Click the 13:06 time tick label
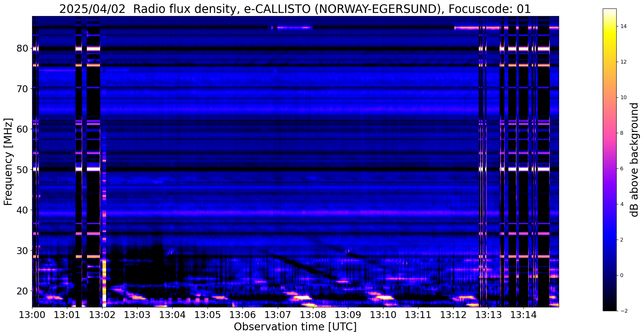This screenshot has width=644, height=336. (x=243, y=315)
